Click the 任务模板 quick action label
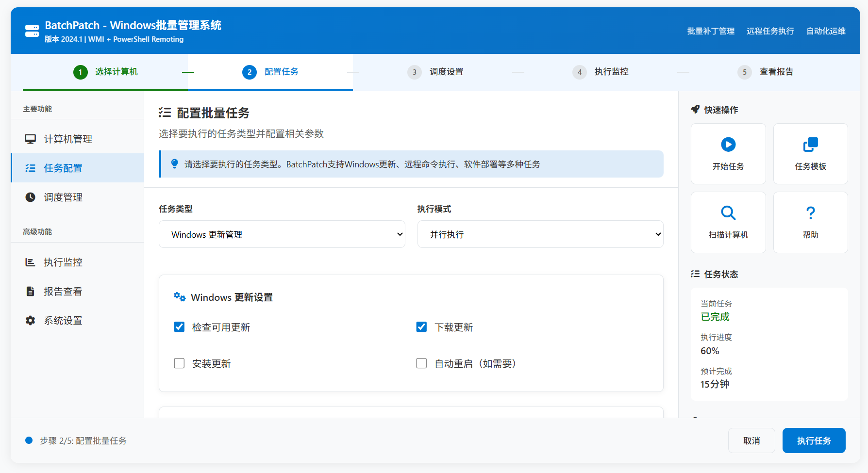 pyautogui.click(x=811, y=166)
